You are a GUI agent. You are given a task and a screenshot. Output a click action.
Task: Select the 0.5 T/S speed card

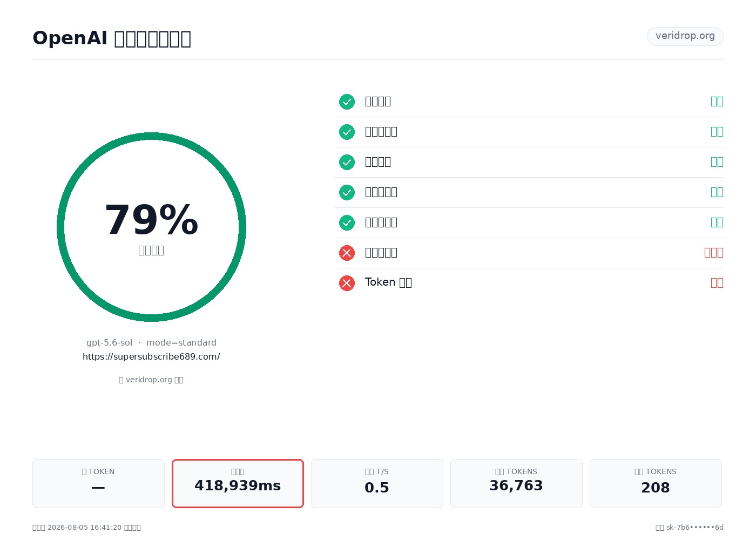point(377,483)
